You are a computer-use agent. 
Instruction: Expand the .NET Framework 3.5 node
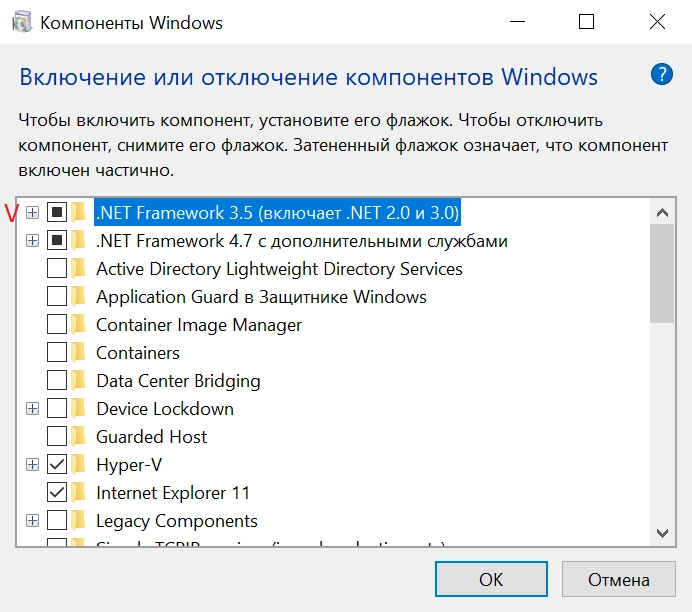32,213
